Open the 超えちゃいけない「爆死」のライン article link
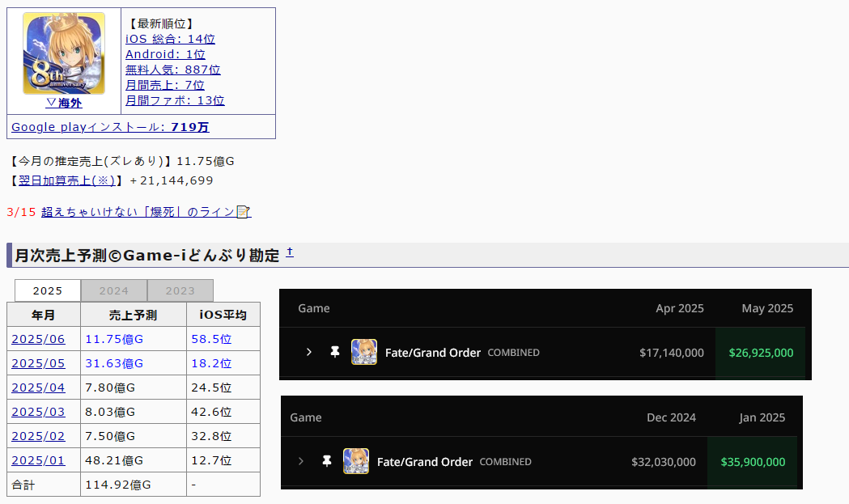Image resolution: width=849 pixels, height=504 pixels. pos(138,212)
